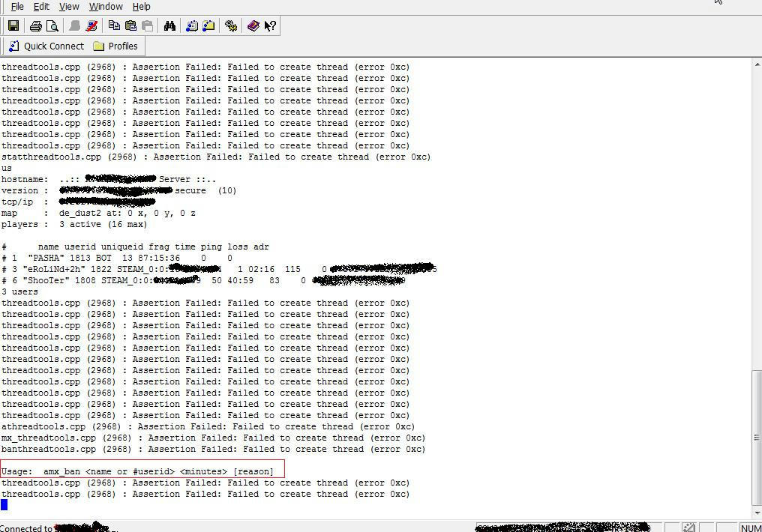Open a New Terminal Window icon
762x532 pixels.
(192, 25)
